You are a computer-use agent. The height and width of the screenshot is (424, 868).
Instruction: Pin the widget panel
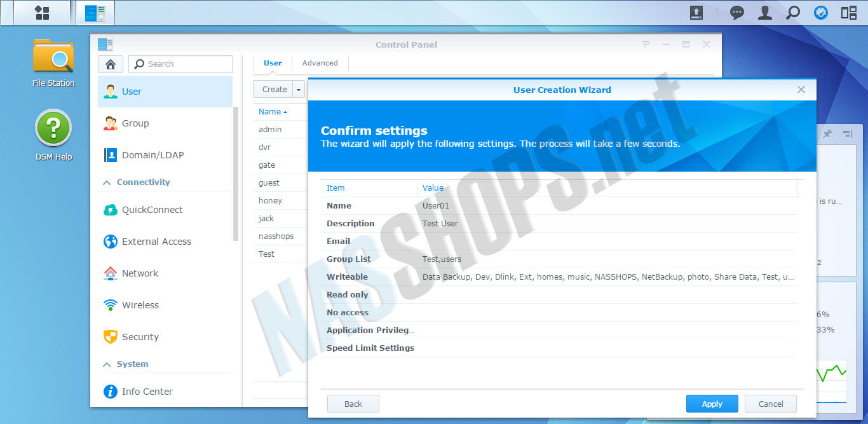coord(827,134)
